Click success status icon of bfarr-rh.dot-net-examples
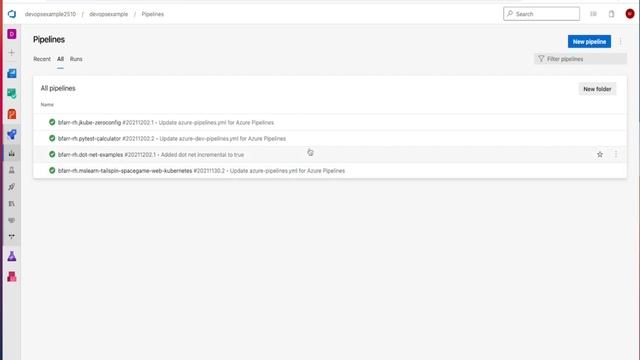Image resolution: width=640 pixels, height=360 pixels. click(x=52, y=154)
